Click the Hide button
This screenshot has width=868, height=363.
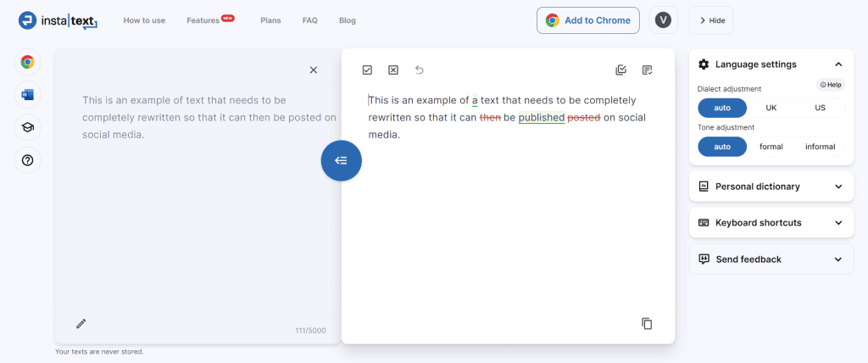[x=711, y=20]
